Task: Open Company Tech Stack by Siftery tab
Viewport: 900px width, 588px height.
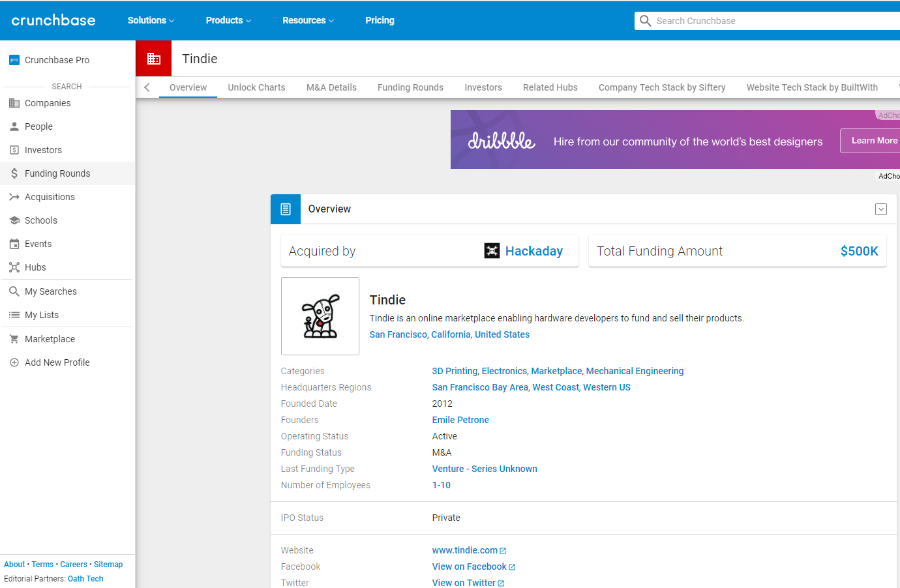Action: [662, 87]
